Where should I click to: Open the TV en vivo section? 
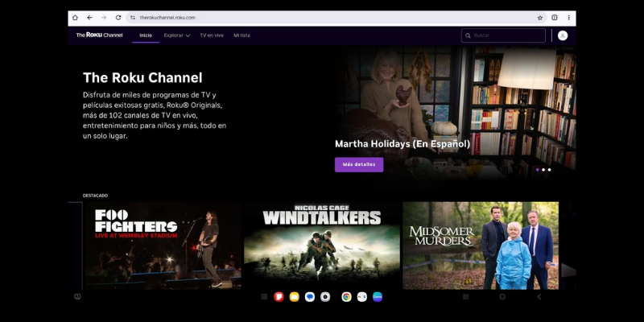pyautogui.click(x=212, y=35)
